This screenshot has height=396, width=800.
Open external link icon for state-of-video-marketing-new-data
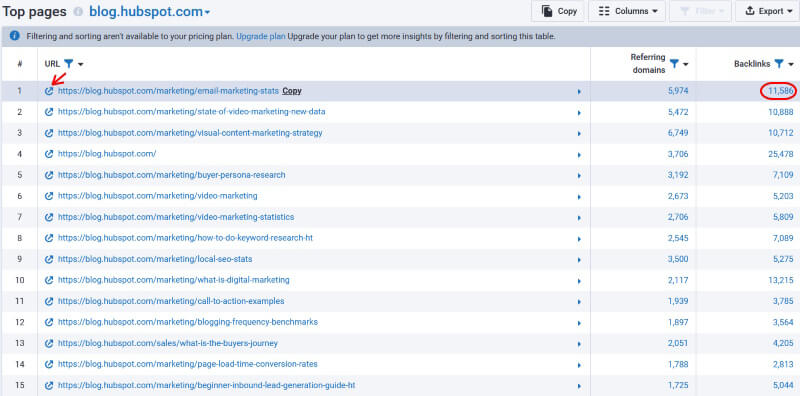[x=49, y=112]
